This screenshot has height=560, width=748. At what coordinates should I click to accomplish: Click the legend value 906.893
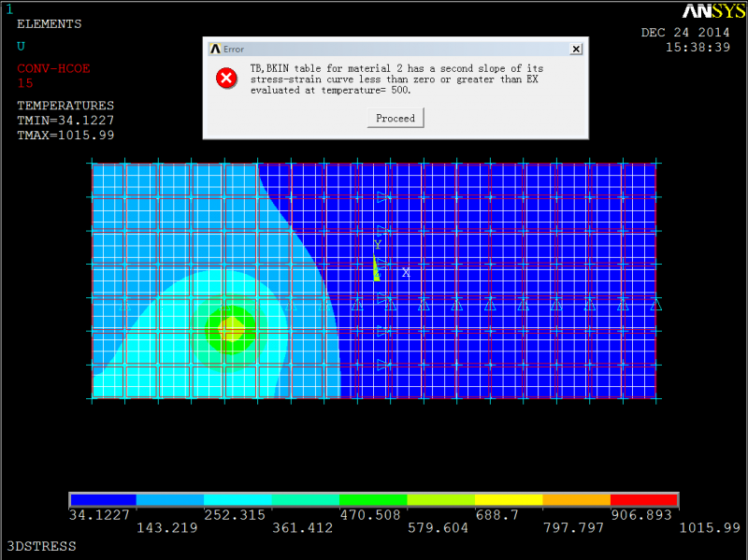coord(641,515)
